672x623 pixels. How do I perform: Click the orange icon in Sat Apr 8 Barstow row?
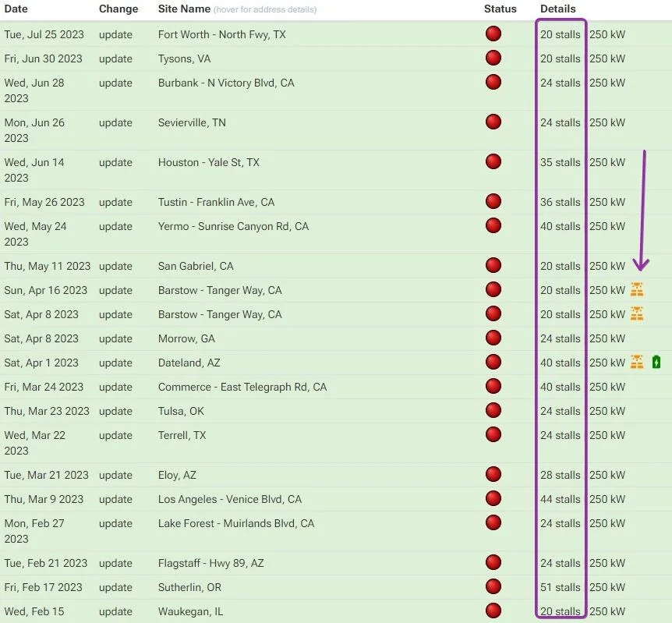coord(637,314)
